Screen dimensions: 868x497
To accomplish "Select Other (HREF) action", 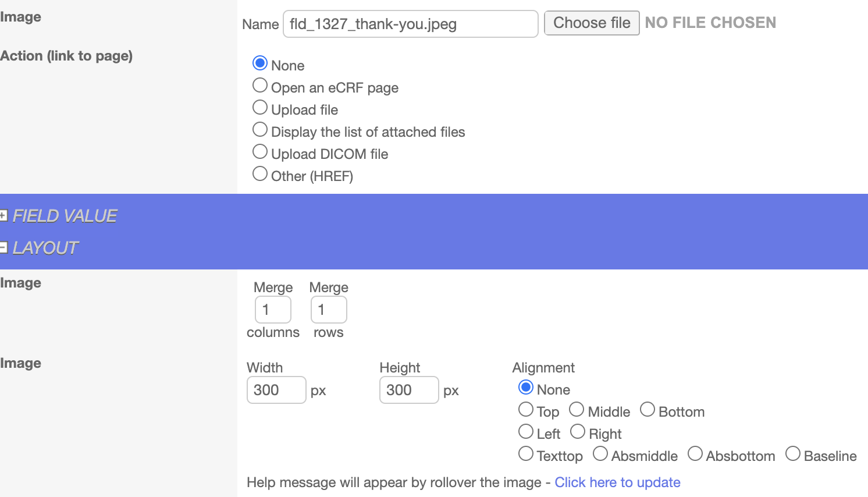I will (x=260, y=174).
